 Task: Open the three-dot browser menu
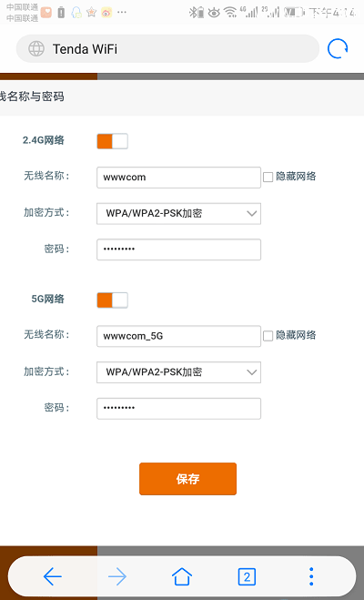pos(311,576)
